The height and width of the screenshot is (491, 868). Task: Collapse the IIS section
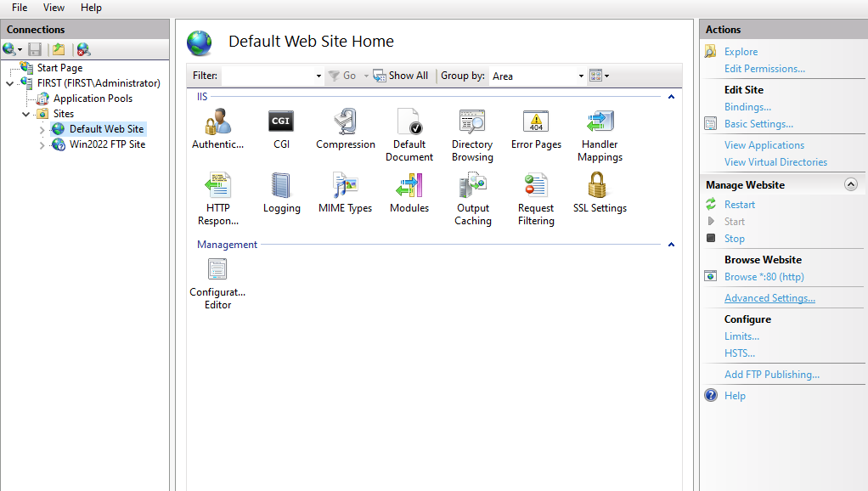(671, 97)
